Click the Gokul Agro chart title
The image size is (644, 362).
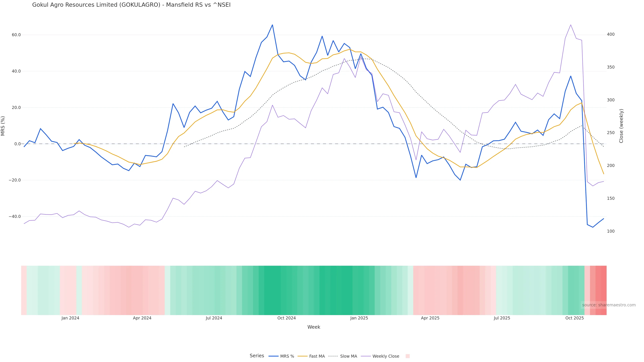tap(131, 5)
